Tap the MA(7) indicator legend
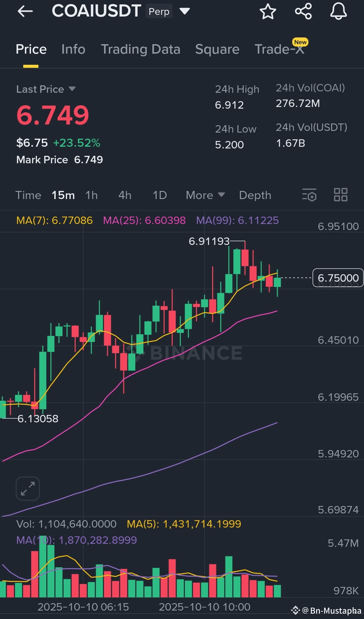This screenshot has width=364, height=619. [54, 221]
